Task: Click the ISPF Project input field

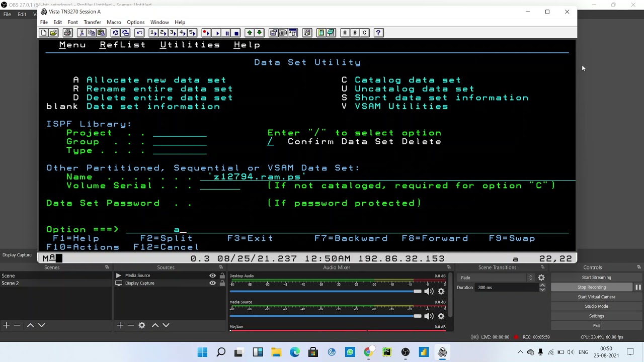Action: click(x=180, y=133)
